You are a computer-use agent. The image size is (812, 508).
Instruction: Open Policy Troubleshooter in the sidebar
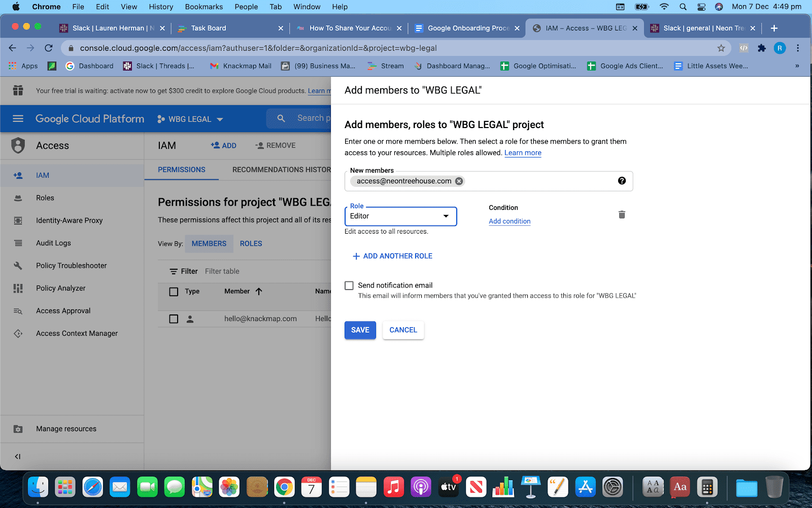pyautogui.click(x=72, y=266)
